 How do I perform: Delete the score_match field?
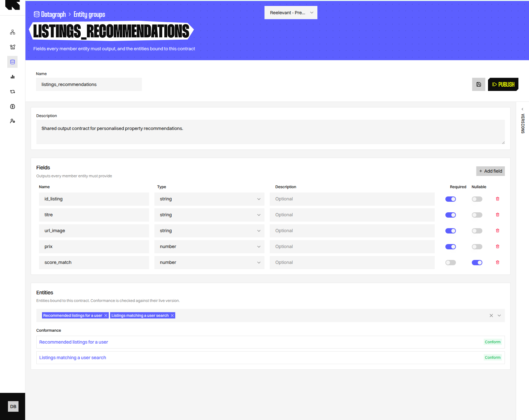[498, 262]
